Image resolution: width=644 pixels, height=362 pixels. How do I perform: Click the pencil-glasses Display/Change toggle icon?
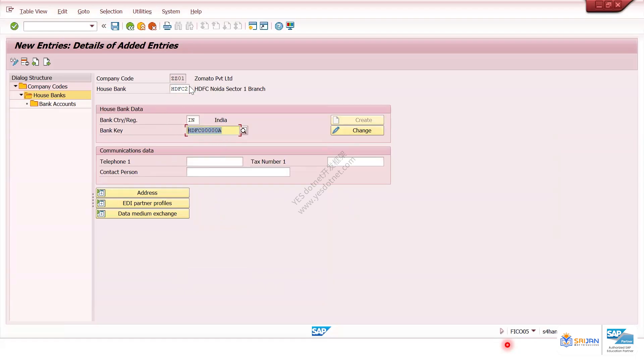[14, 62]
